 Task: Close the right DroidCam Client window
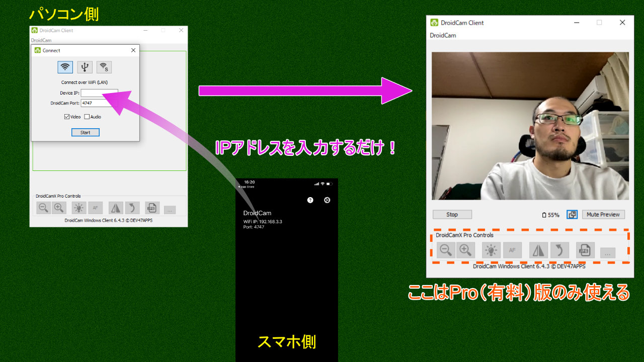[x=622, y=23]
